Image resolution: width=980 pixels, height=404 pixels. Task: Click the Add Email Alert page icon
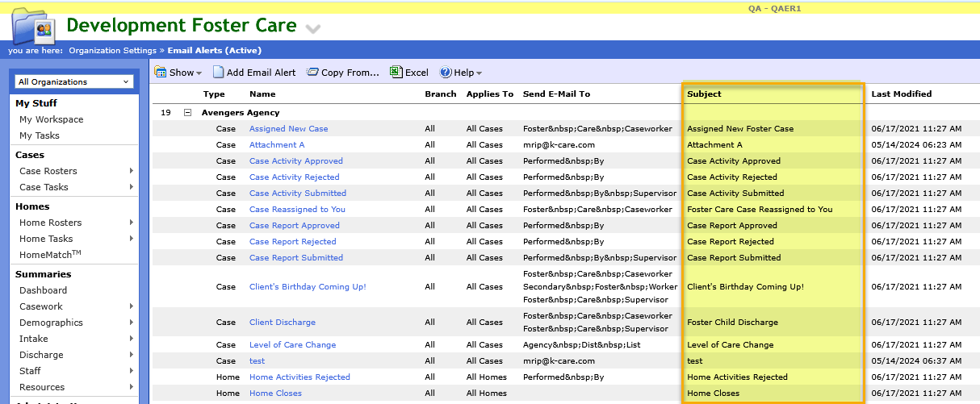(x=219, y=73)
